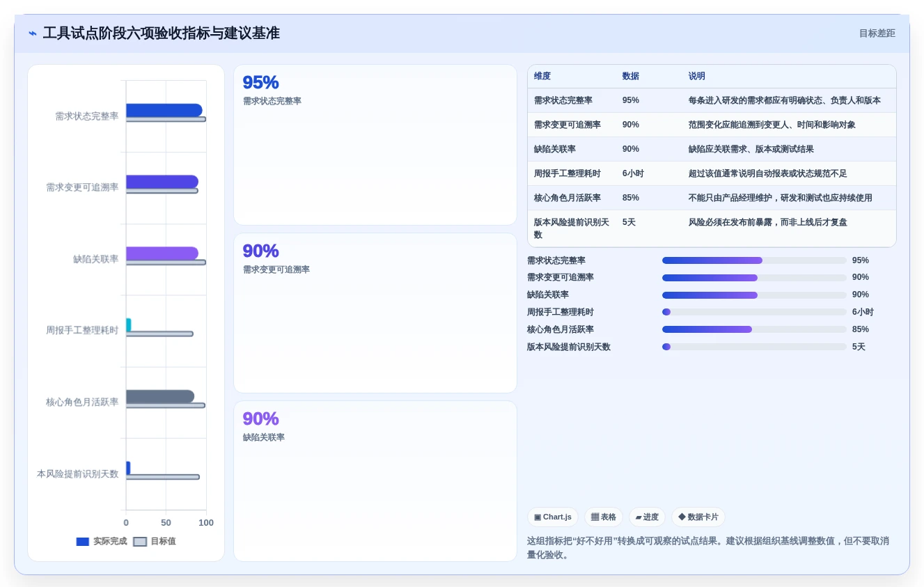
Task: Click the 缺陷关联率 progress bar
Action: click(x=754, y=295)
